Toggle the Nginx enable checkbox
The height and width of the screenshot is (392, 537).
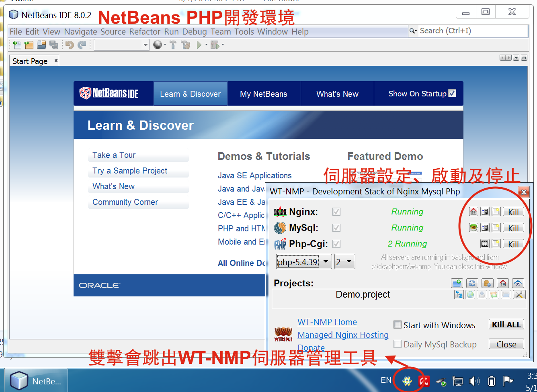tap(336, 212)
